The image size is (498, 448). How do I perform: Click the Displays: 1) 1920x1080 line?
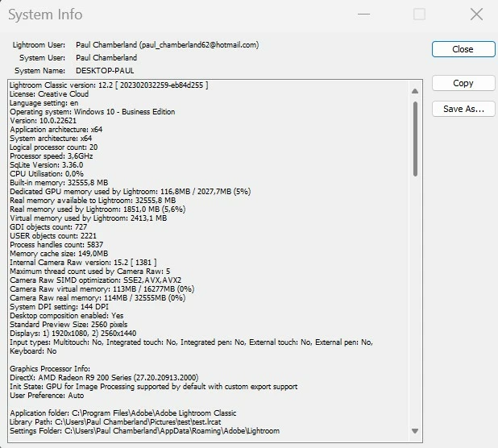coord(73,334)
